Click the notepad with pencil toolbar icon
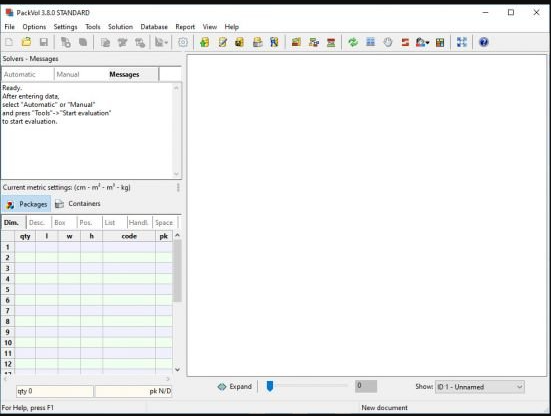 pos(222,42)
